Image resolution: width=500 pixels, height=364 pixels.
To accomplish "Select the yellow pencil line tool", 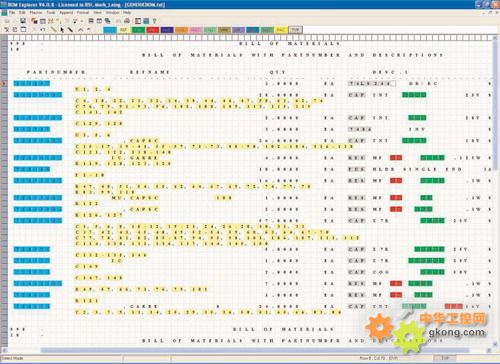I will (53, 30).
